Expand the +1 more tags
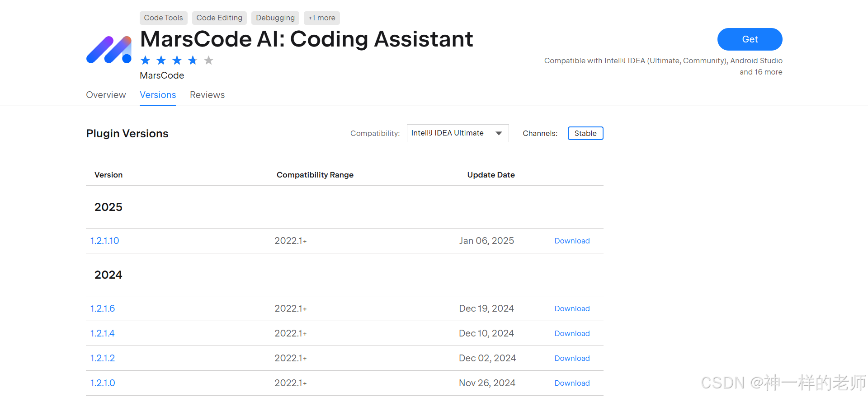 point(322,18)
